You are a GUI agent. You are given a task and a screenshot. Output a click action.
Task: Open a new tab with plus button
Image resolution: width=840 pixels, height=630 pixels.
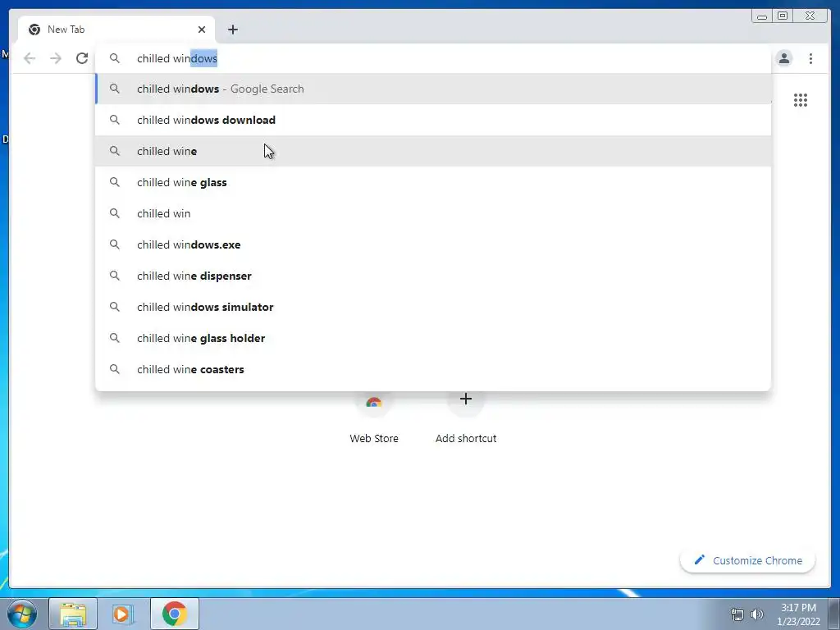232,30
